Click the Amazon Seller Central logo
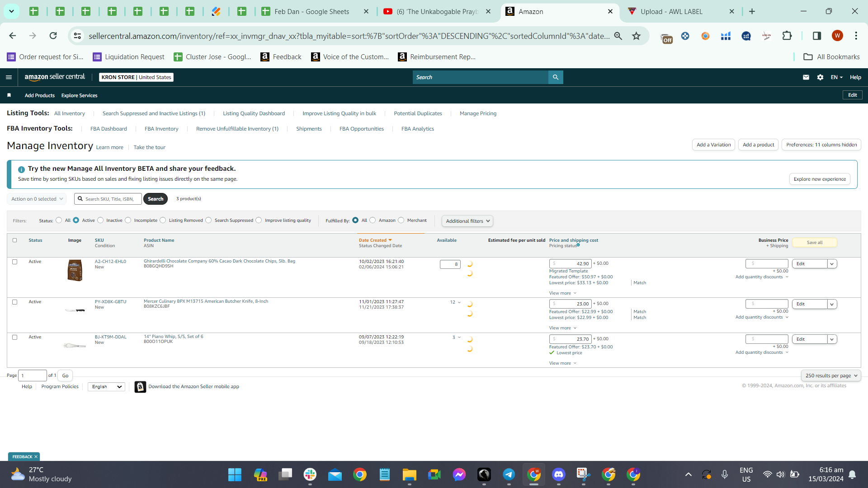The height and width of the screenshot is (488, 868). coord(55,77)
